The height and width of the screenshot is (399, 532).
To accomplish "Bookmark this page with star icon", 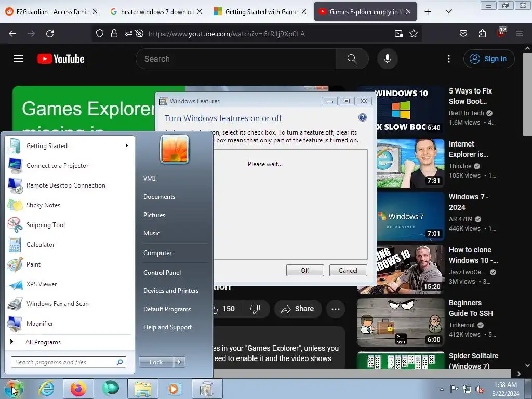I will click(413, 34).
